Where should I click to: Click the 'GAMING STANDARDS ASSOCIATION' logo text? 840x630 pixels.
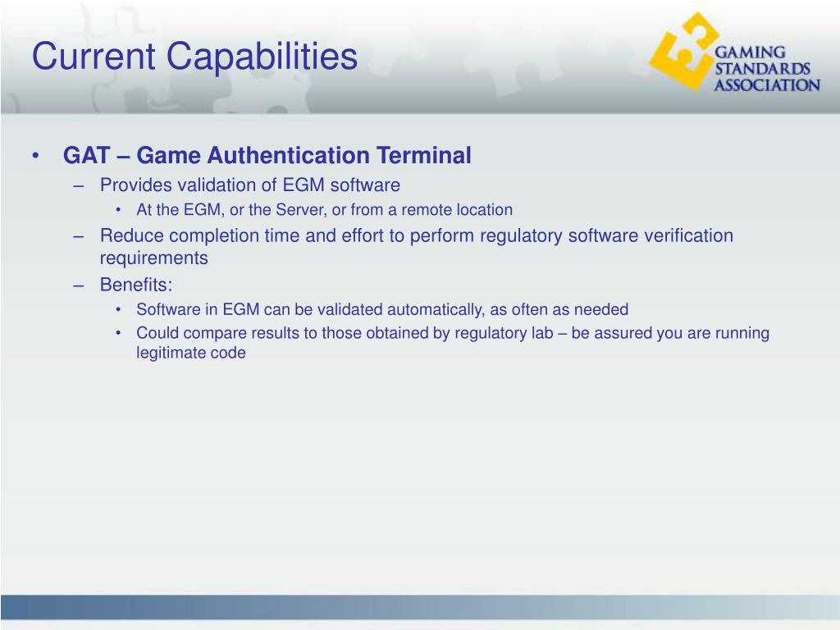[x=767, y=69]
